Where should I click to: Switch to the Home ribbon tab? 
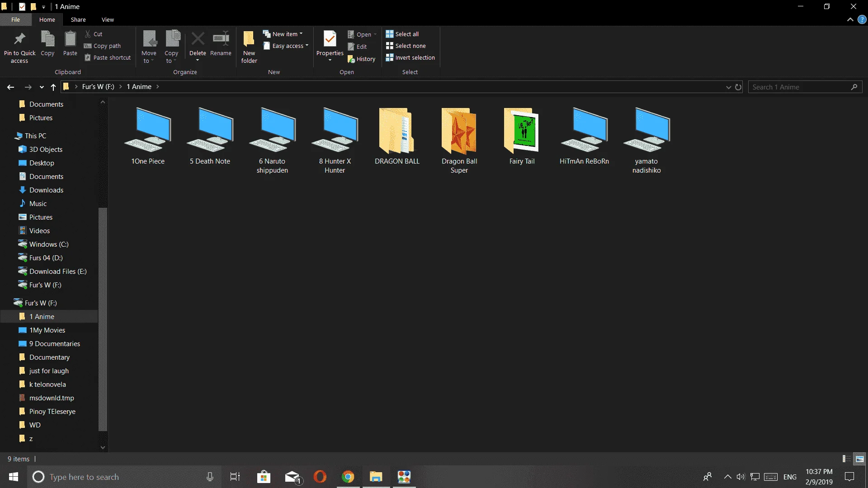click(47, 19)
